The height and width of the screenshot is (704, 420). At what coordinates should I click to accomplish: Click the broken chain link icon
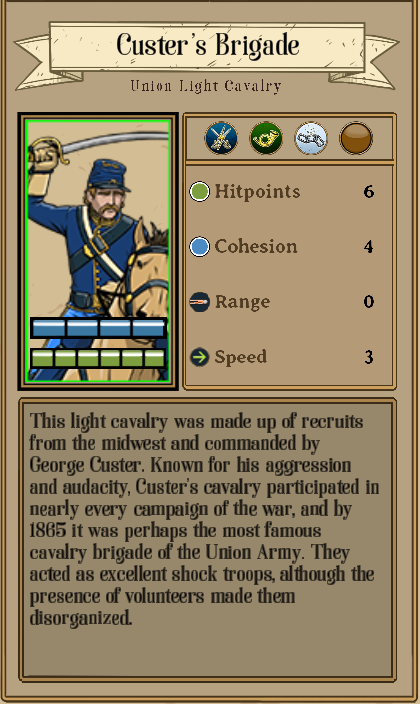(311, 138)
